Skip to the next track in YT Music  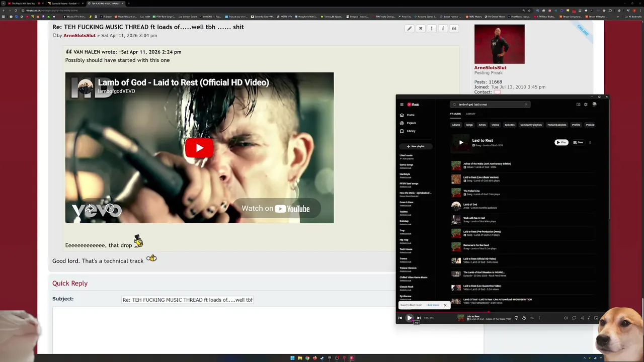pos(419,318)
